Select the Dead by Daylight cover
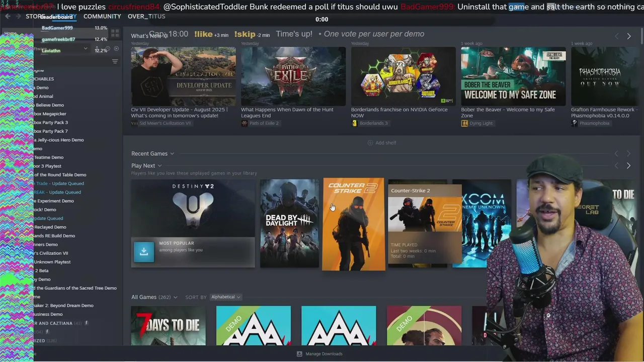 pos(289,223)
